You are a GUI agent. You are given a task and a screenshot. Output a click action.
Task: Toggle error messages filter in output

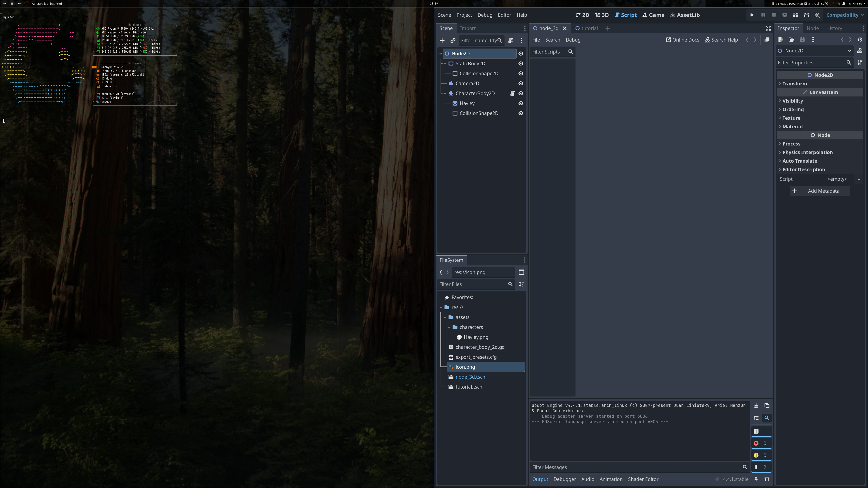pyautogui.click(x=761, y=443)
